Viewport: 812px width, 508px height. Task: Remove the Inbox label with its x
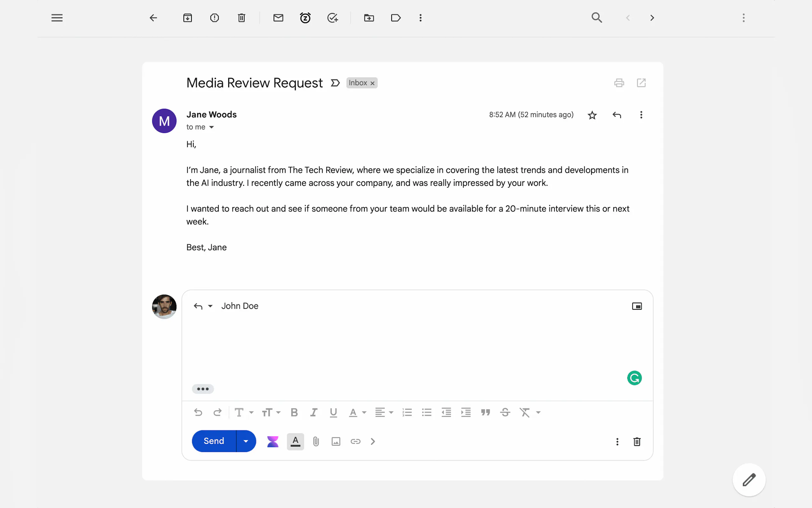(372, 83)
